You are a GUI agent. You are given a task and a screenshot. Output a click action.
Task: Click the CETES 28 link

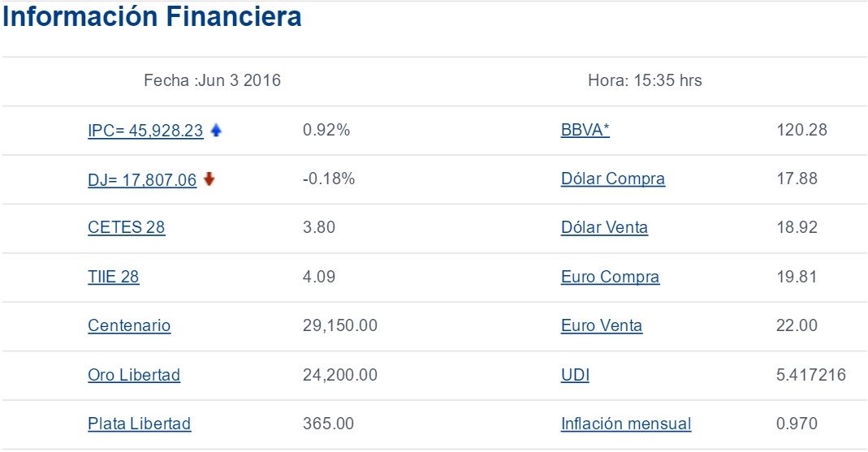tap(126, 228)
